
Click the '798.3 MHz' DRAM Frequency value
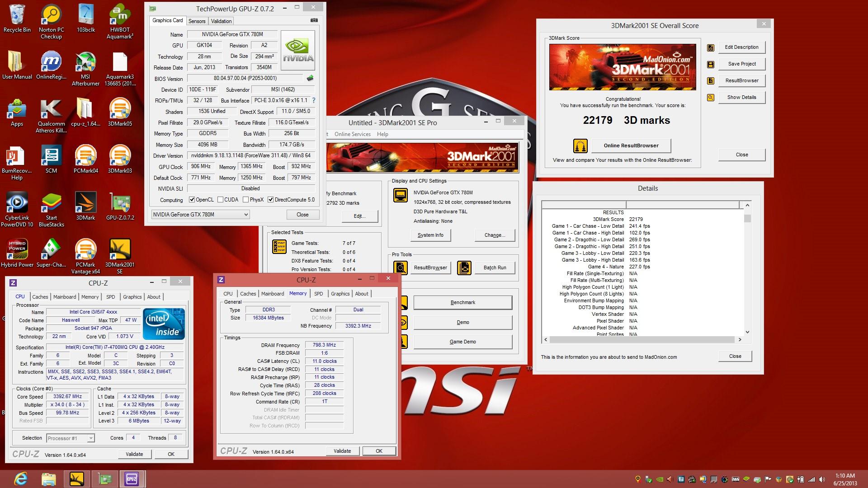pos(324,345)
